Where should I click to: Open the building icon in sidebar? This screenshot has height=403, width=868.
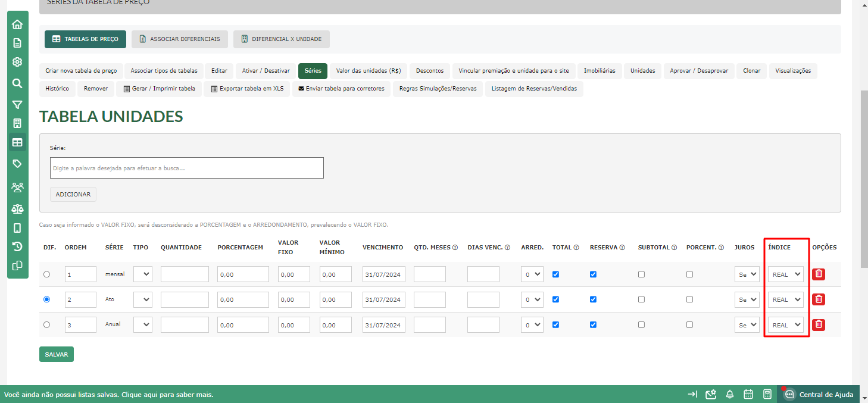(17, 124)
